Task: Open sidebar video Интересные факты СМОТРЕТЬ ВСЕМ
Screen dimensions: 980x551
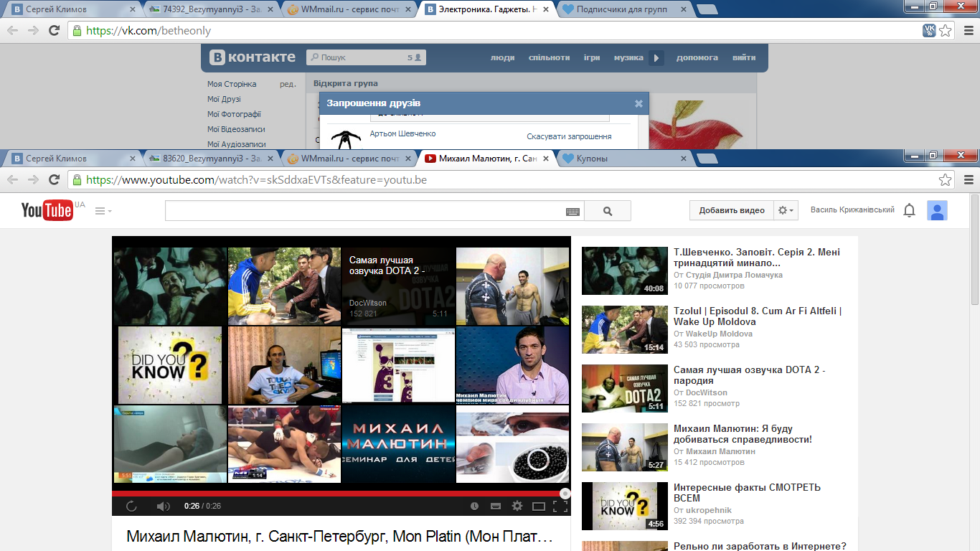Action: click(x=747, y=493)
